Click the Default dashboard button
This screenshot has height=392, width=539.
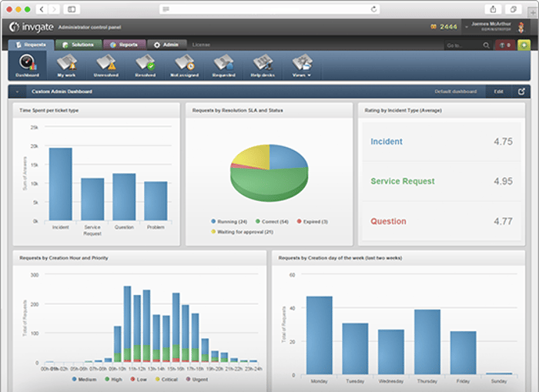click(455, 92)
